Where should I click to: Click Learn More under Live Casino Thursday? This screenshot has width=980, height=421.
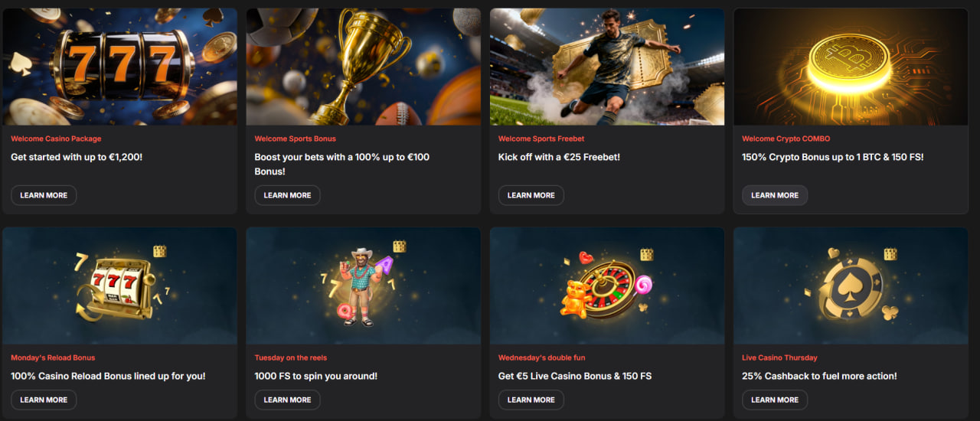click(x=774, y=400)
